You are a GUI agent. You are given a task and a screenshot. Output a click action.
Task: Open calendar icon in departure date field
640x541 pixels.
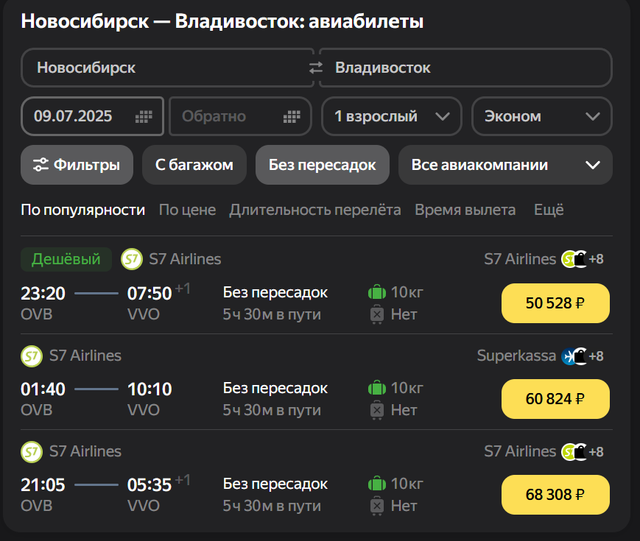coord(144,117)
